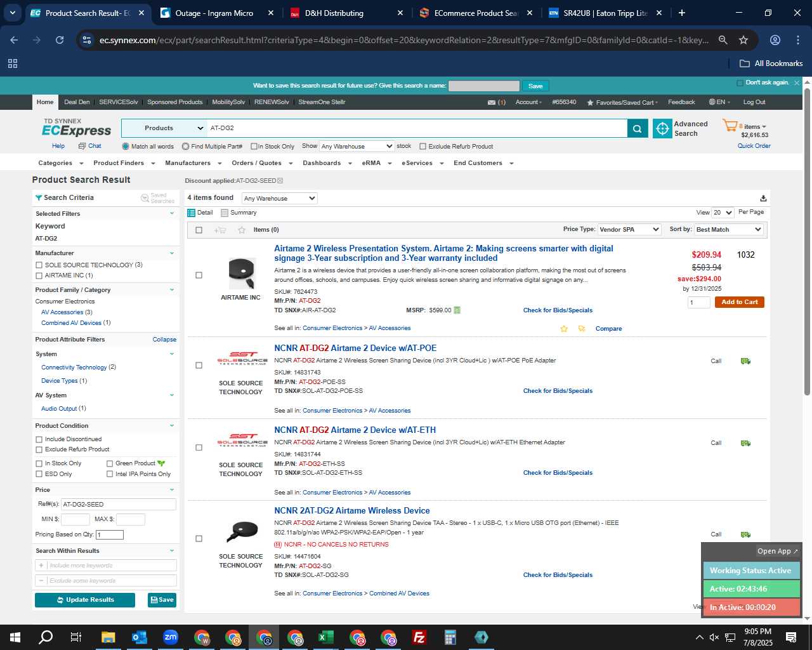The height and width of the screenshot is (650, 812).
Task: Click add-to-cart icon in Items header
Action: tap(220, 230)
